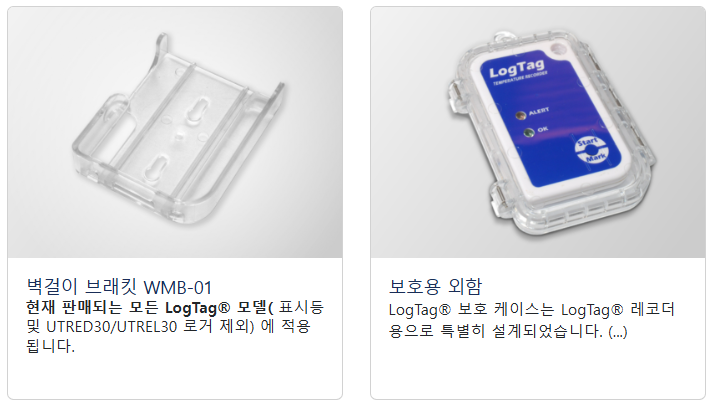Click the white sensor circle on recorder
This screenshot has width=714, height=404.
point(557,48)
